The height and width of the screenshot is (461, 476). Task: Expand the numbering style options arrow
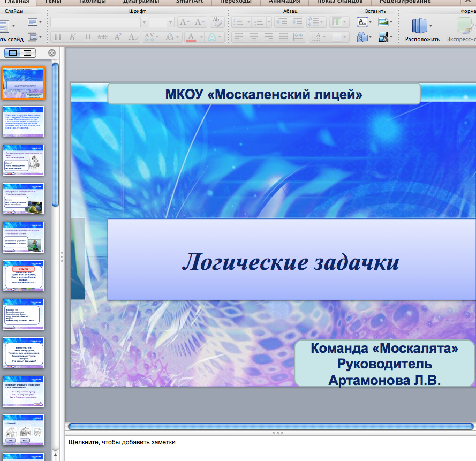(269, 22)
